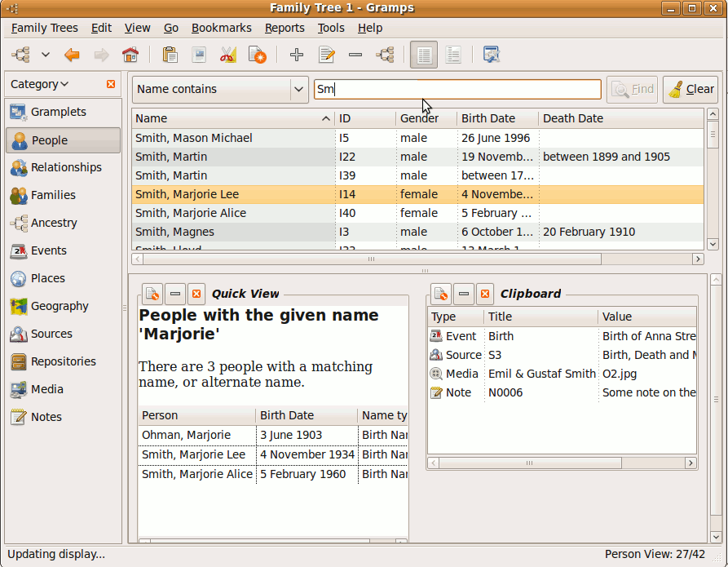The height and width of the screenshot is (567, 728).
Task: Open the Go menu
Action: pos(171,28)
